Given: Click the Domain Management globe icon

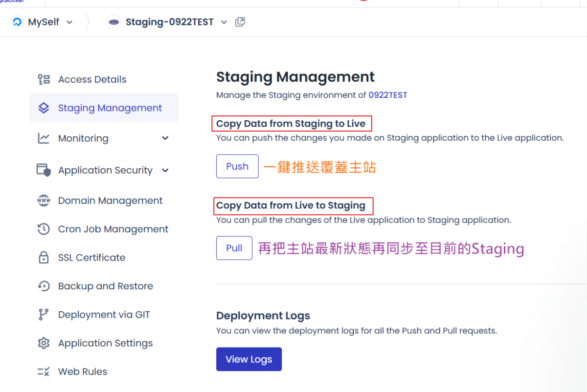Looking at the screenshot, I should (44, 200).
